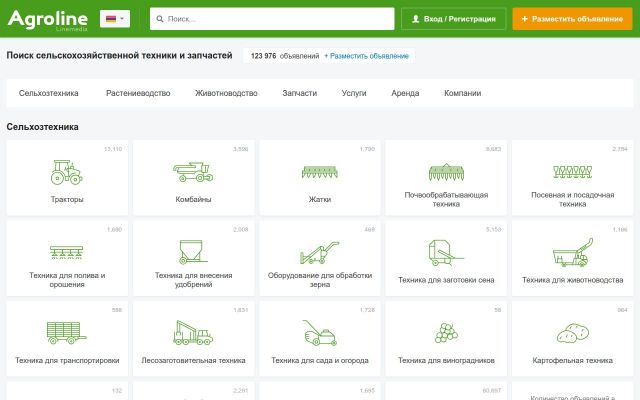The image size is (640, 400).
Task: Click the user silhouette icon in login button
Action: coord(416,19)
